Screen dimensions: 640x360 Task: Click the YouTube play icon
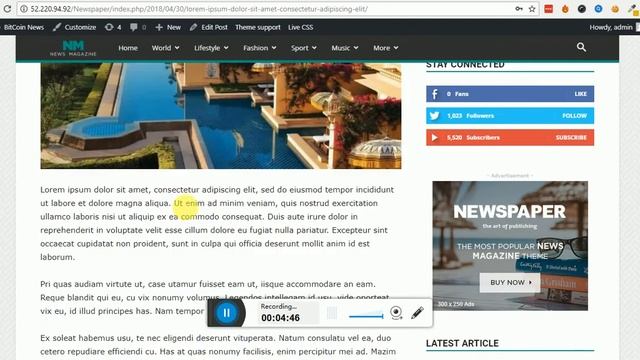pos(435,138)
